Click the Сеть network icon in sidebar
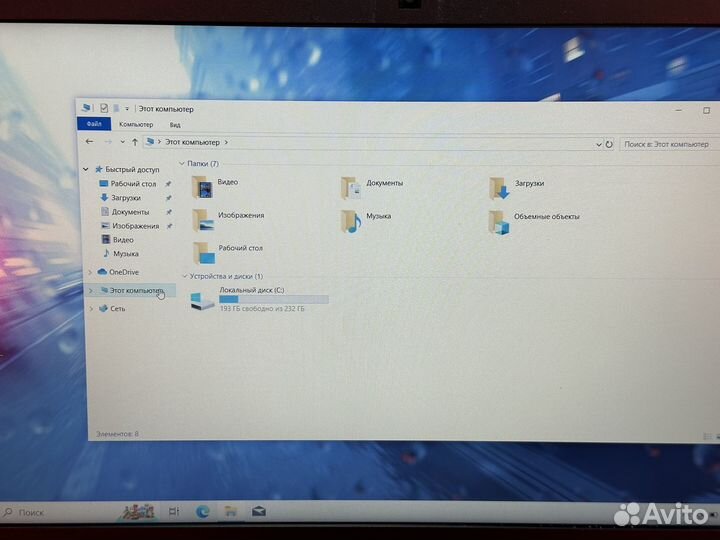The height and width of the screenshot is (540, 720). (103, 308)
